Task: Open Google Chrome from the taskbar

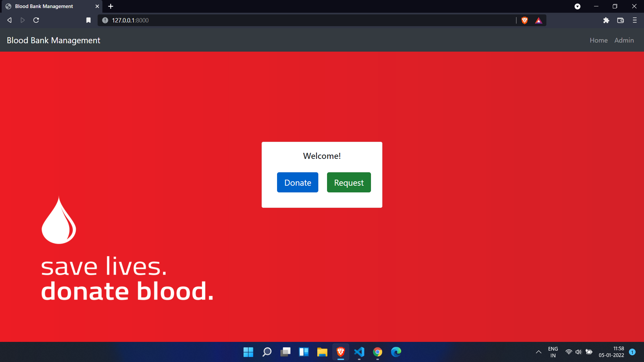Action: click(x=377, y=352)
